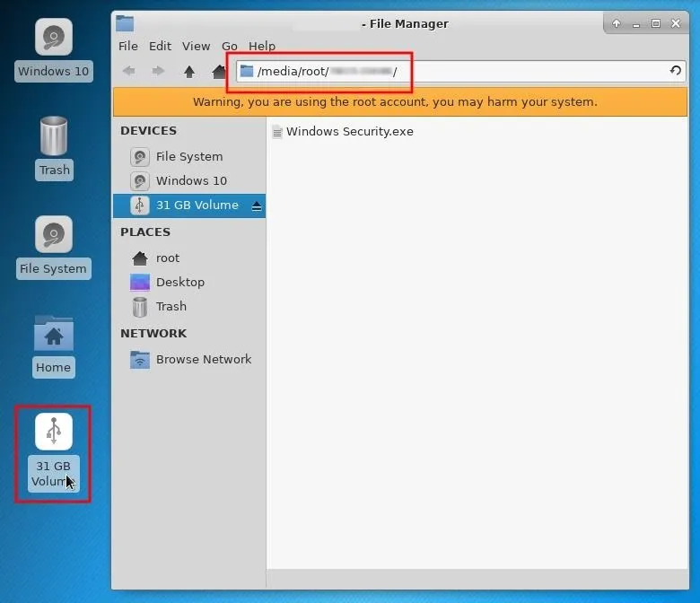
Task: Eject the 31 GB Volume
Action: (257, 206)
